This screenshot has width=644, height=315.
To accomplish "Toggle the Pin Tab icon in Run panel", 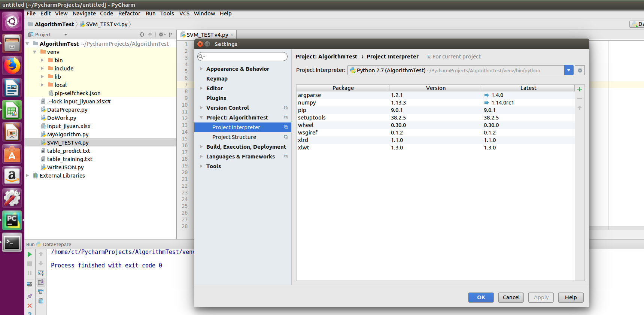I will pos(30,296).
